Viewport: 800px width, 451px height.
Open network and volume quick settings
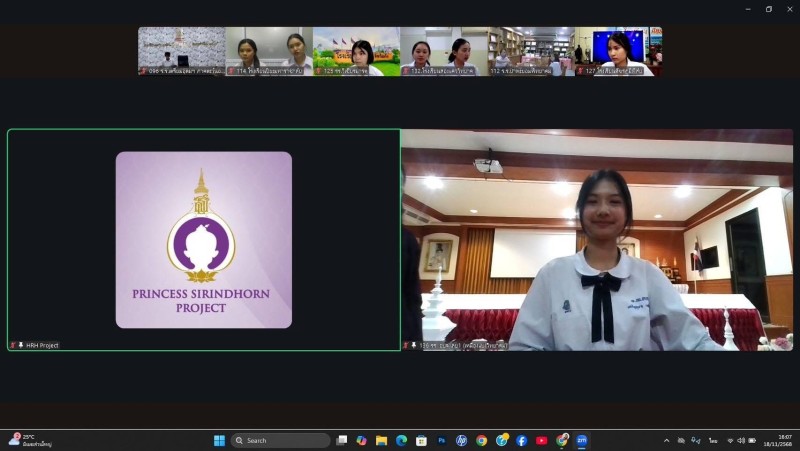click(740, 440)
